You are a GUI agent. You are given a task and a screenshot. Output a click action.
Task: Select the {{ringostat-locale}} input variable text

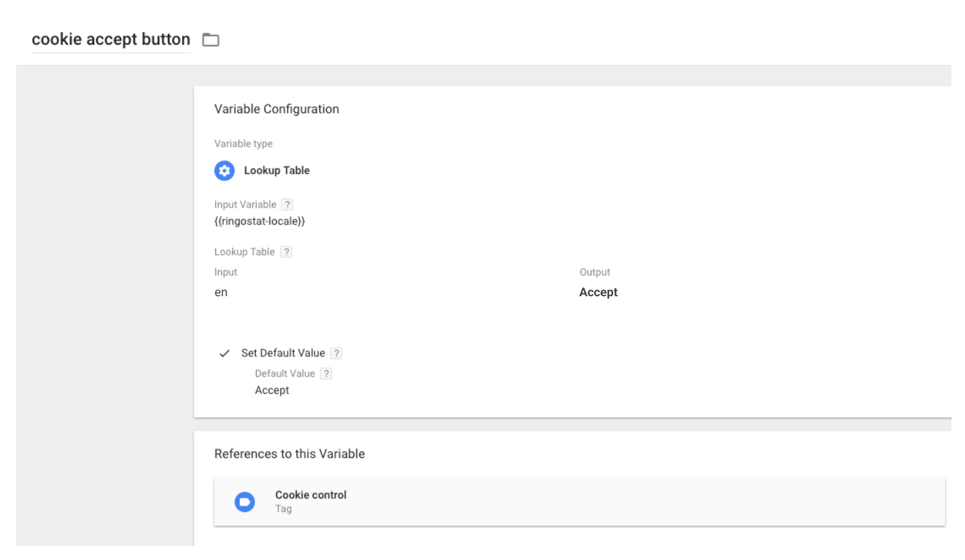coord(259,221)
